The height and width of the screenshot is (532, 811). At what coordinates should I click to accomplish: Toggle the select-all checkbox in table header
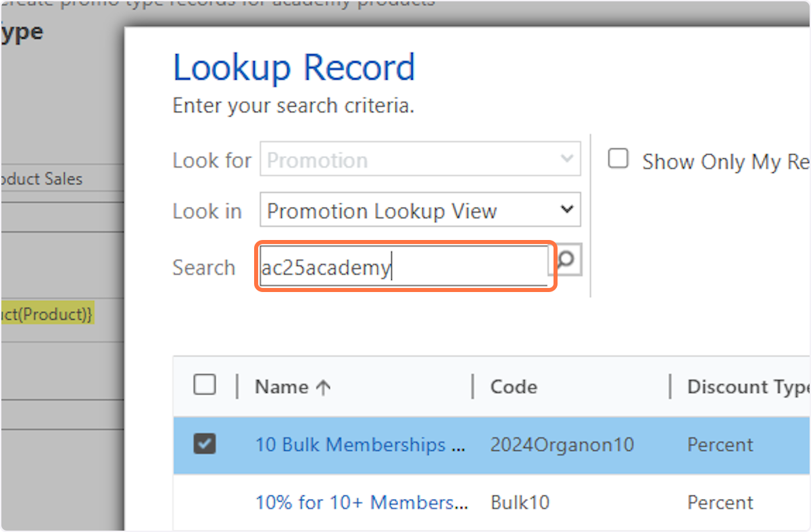(205, 385)
